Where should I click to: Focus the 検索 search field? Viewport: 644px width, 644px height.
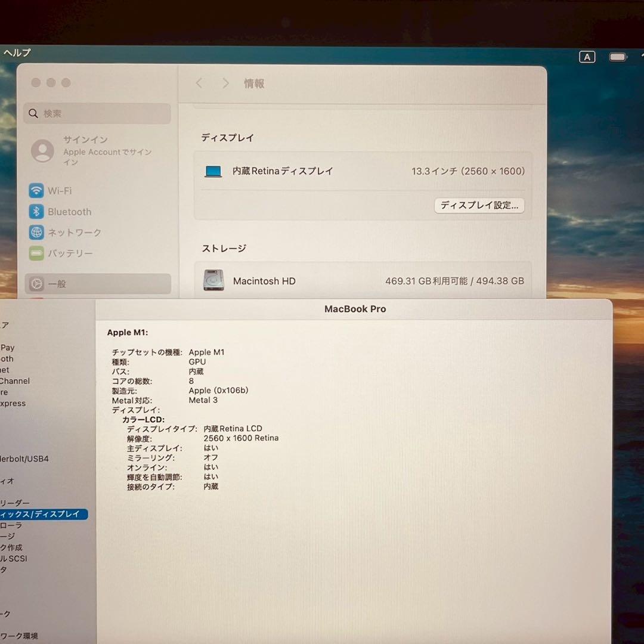pyautogui.click(x=98, y=113)
